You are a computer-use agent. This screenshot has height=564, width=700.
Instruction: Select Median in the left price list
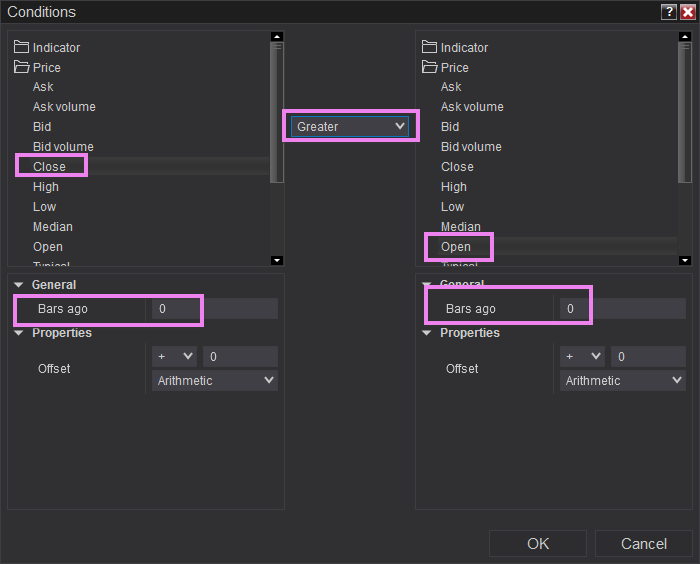coord(52,226)
